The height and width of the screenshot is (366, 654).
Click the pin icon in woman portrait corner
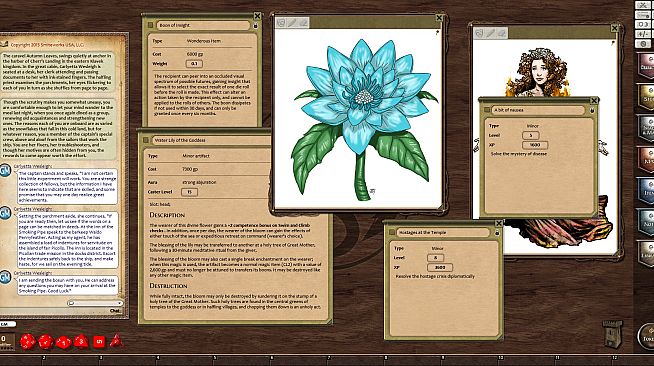click(613, 43)
